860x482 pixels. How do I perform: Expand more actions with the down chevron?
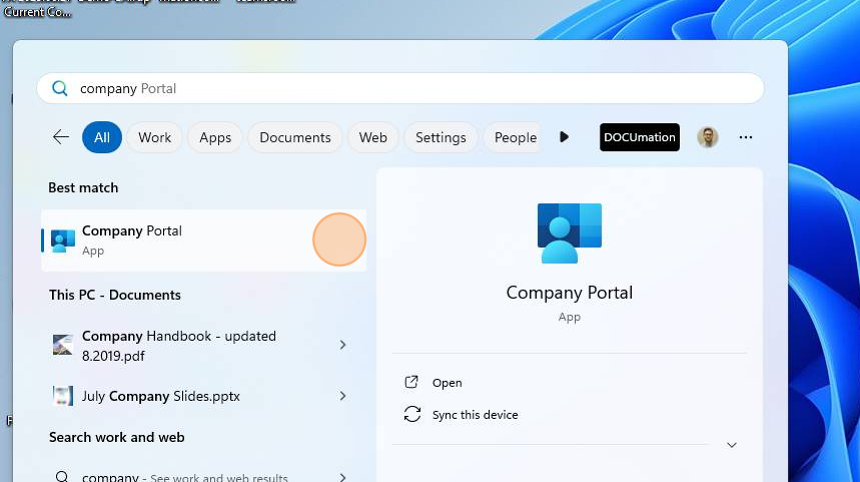coord(732,445)
